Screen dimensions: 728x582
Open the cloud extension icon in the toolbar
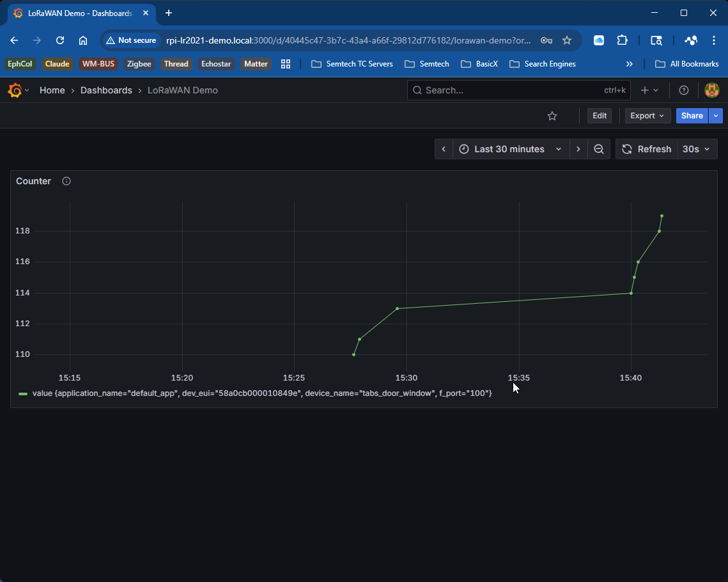click(599, 40)
